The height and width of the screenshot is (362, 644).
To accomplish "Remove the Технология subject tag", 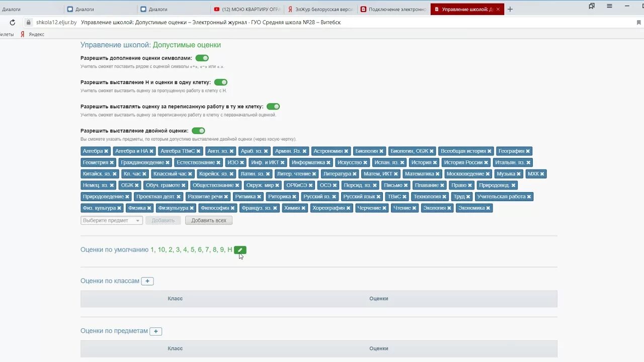I will [x=445, y=197].
